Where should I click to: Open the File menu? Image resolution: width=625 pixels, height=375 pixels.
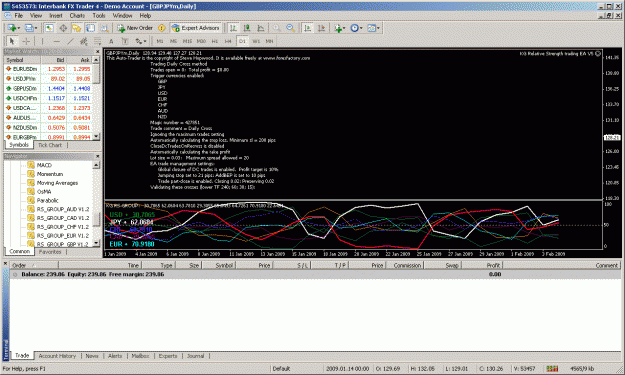(19, 16)
